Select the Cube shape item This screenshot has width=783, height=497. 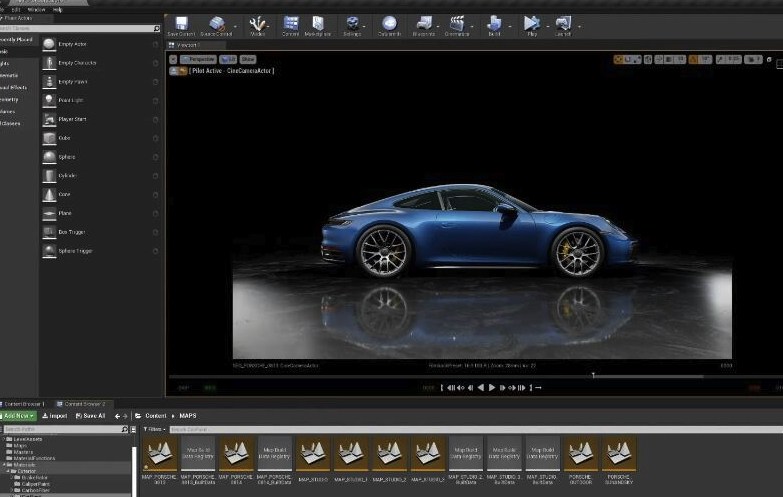(x=100, y=138)
